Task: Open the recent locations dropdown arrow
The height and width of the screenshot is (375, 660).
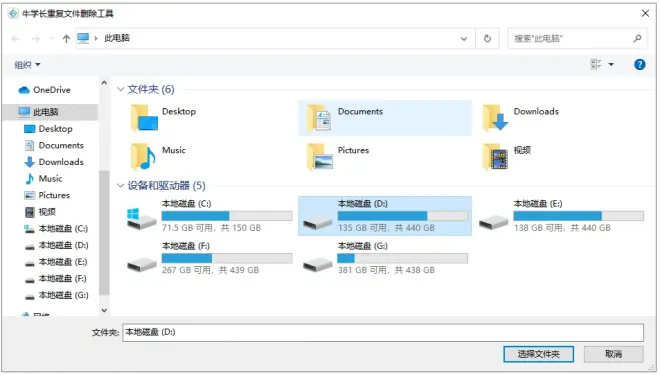Action: [52, 39]
